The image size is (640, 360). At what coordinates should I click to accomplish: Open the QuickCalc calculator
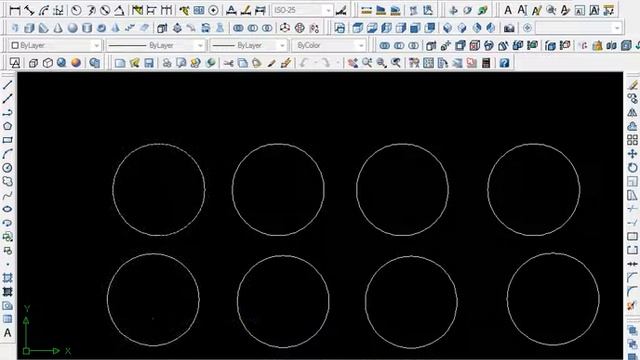click(486, 63)
